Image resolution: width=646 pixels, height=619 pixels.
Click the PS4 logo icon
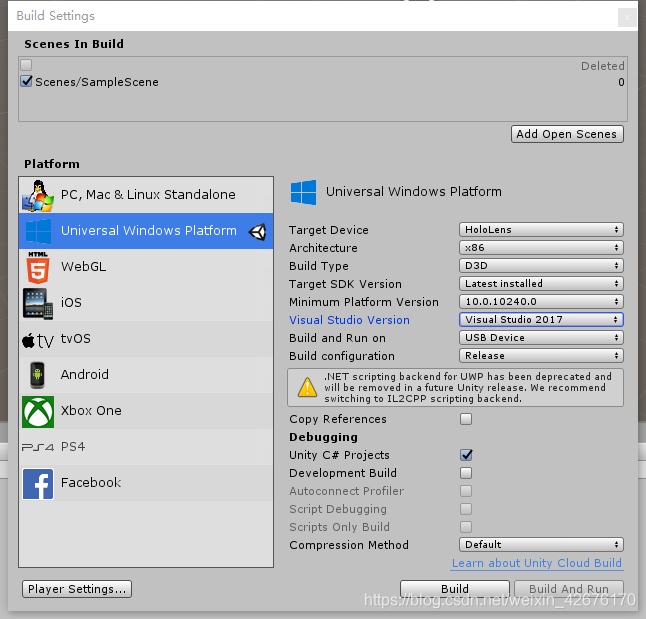coord(37,447)
